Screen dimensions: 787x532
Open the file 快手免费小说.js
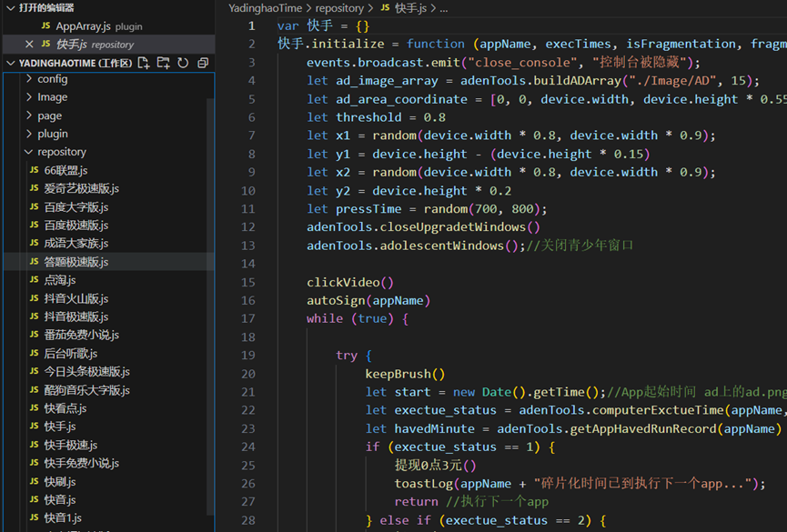pyautogui.click(x=81, y=463)
